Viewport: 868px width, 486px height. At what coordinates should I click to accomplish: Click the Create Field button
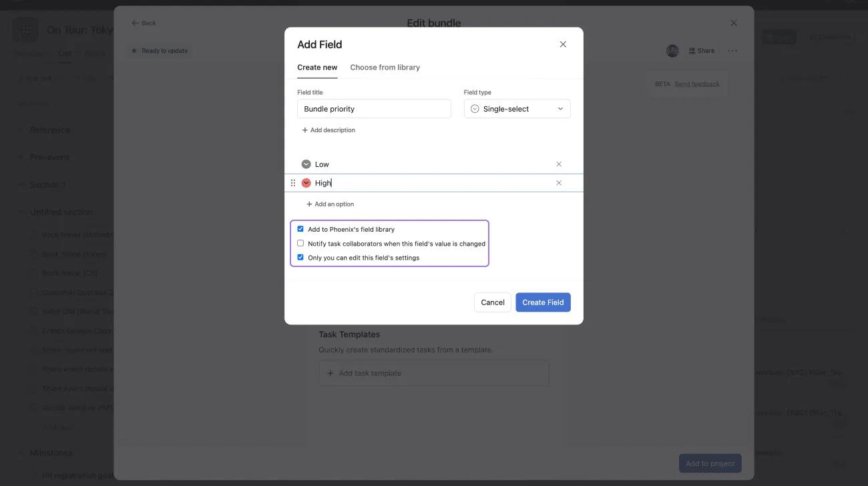[x=543, y=302]
